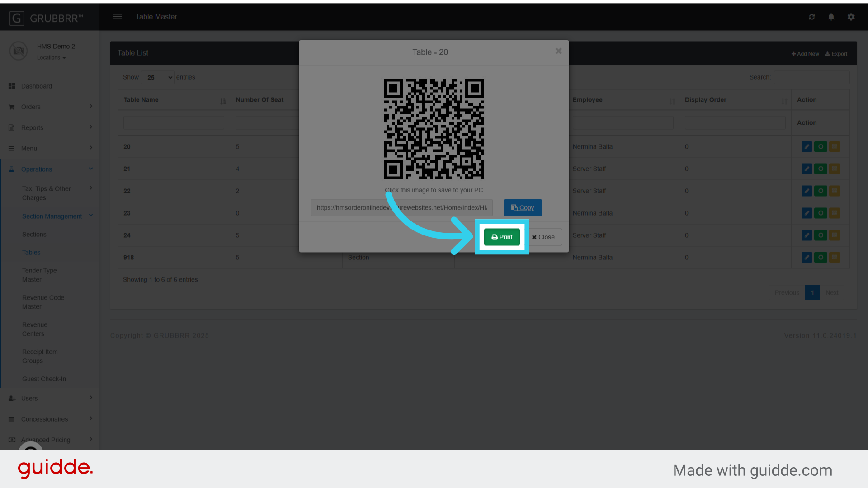Image resolution: width=868 pixels, height=488 pixels.
Task: Sort by Table Name column
Action: 174,100
